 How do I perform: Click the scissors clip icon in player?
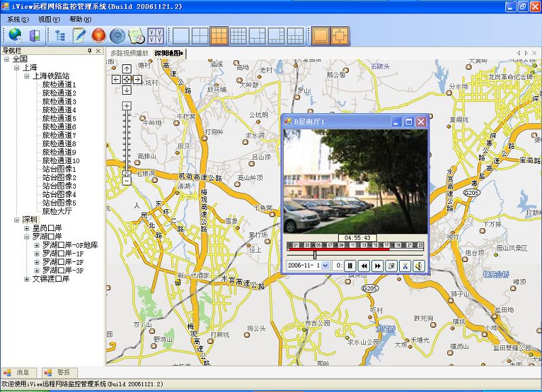point(405,265)
